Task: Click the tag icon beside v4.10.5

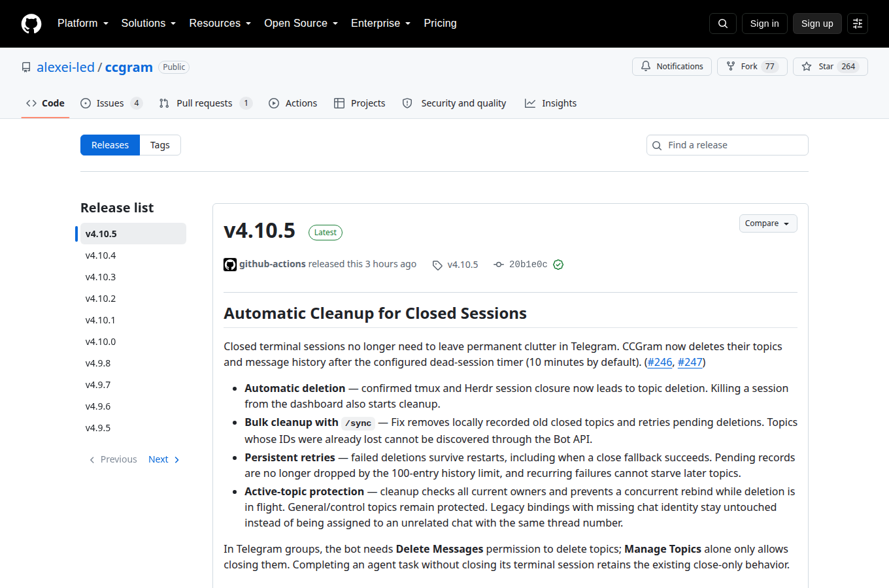Action: [437, 265]
